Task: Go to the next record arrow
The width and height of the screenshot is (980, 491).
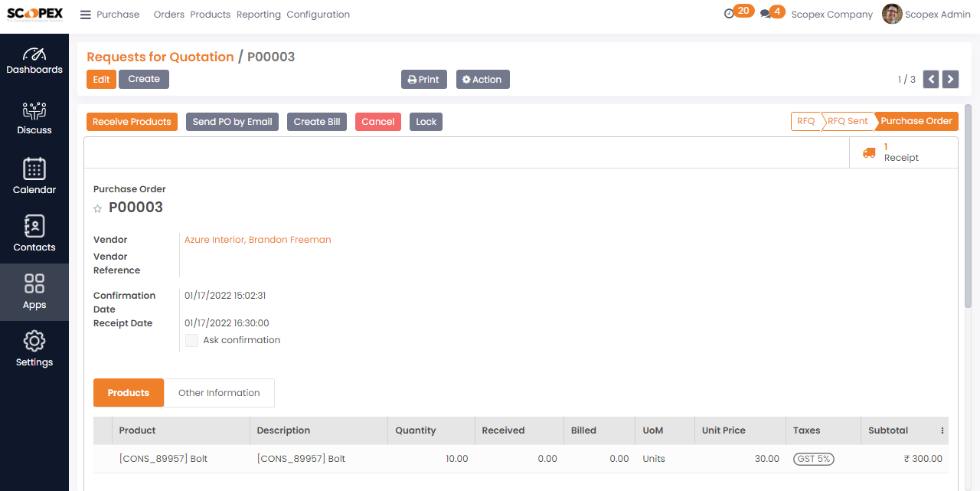Action: (950, 79)
